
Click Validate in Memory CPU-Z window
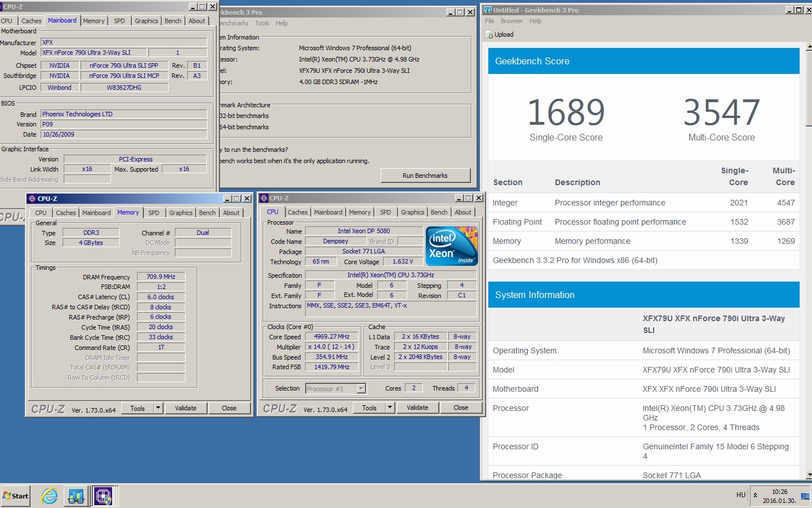186,408
